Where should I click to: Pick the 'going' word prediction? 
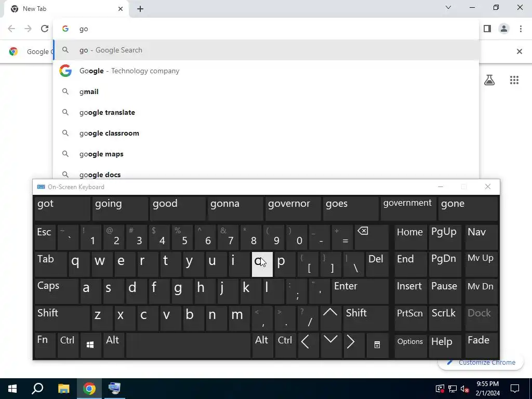(120, 208)
